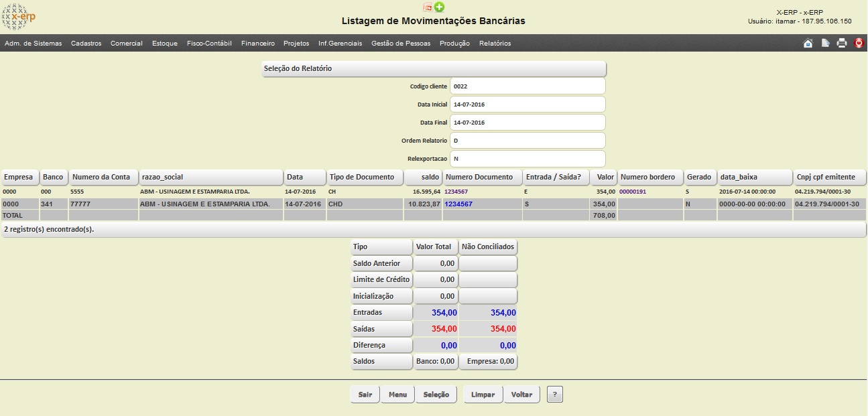
Task: Click the saldo value 16.595,64
Action: click(x=427, y=192)
